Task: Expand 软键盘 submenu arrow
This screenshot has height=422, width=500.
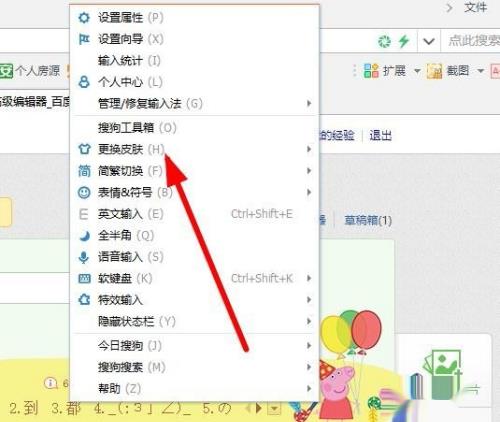Action: click(x=309, y=278)
